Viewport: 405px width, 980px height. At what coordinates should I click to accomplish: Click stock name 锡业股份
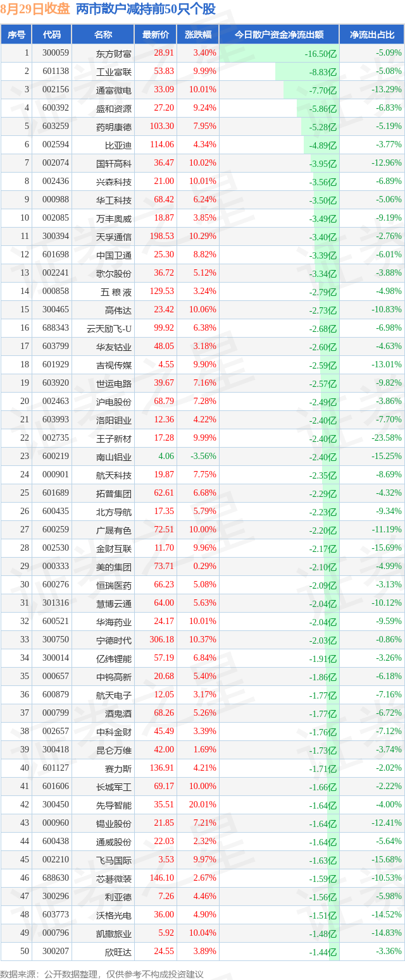114,824
